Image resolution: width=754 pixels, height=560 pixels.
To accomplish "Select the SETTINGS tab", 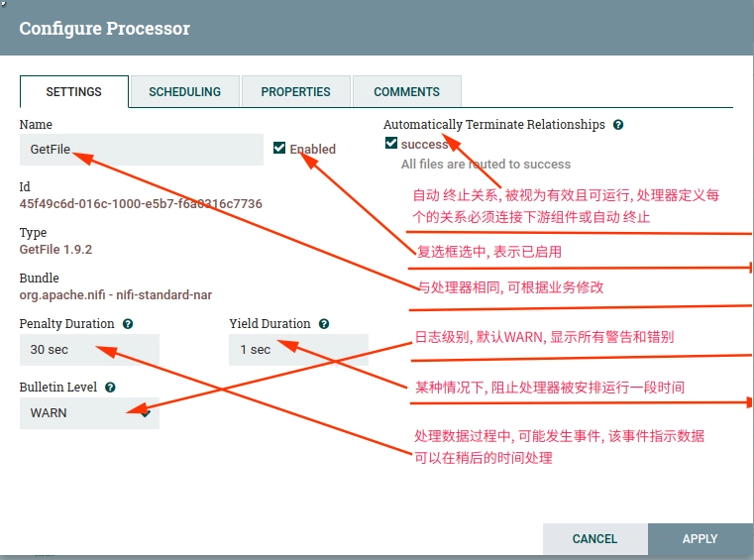I will point(74,91).
